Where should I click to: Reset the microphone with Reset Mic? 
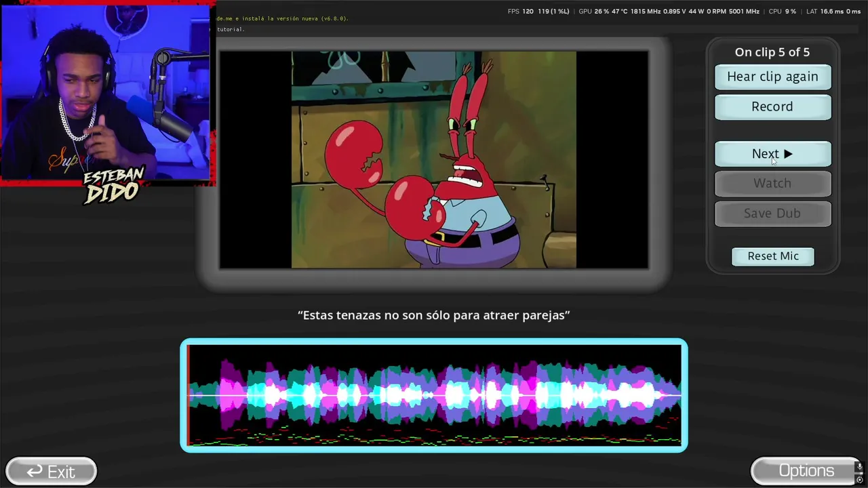(x=773, y=256)
